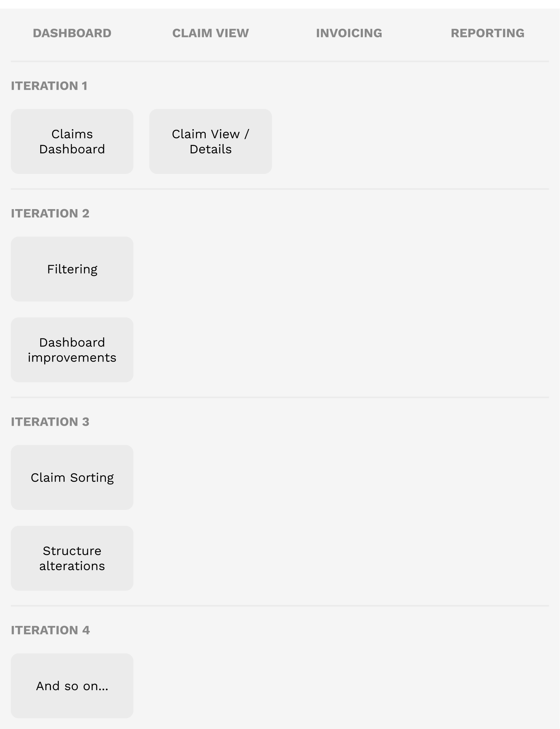Click empty Reporting area in Iteration 2
560x729 pixels.
coord(487,269)
